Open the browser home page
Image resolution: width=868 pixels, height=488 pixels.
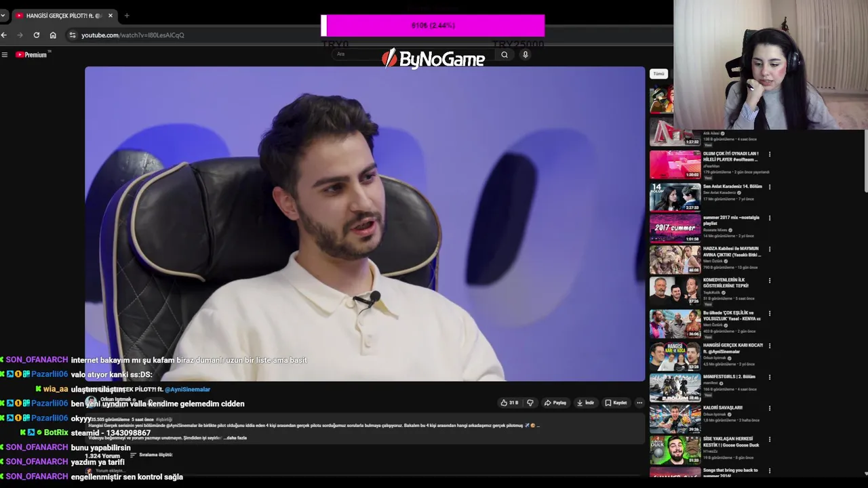pyautogui.click(x=53, y=35)
